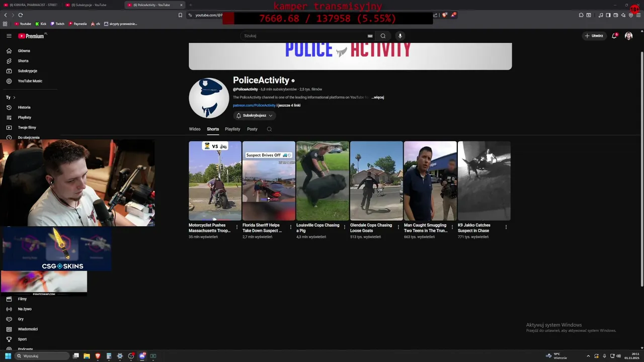Open Brave Wallet icon
This screenshot has height=362, width=644.
(616, 15)
